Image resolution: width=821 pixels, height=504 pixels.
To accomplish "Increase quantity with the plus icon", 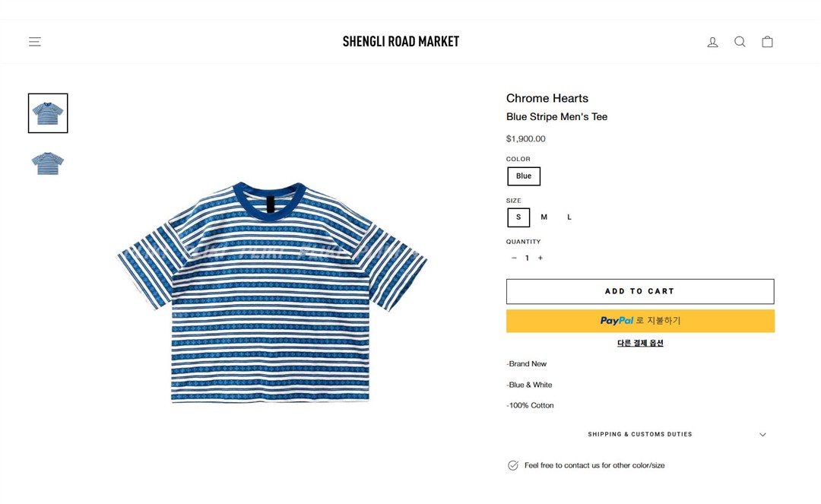I will (x=540, y=258).
